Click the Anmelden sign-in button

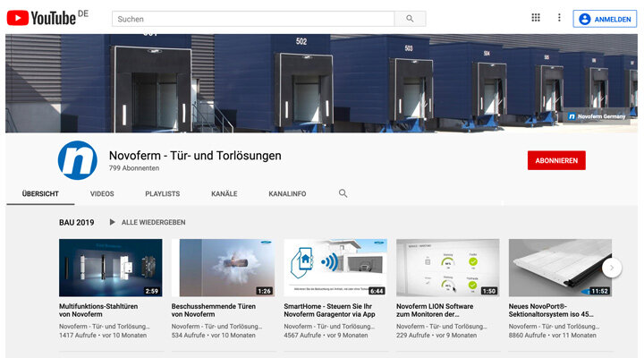pos(605,18)
